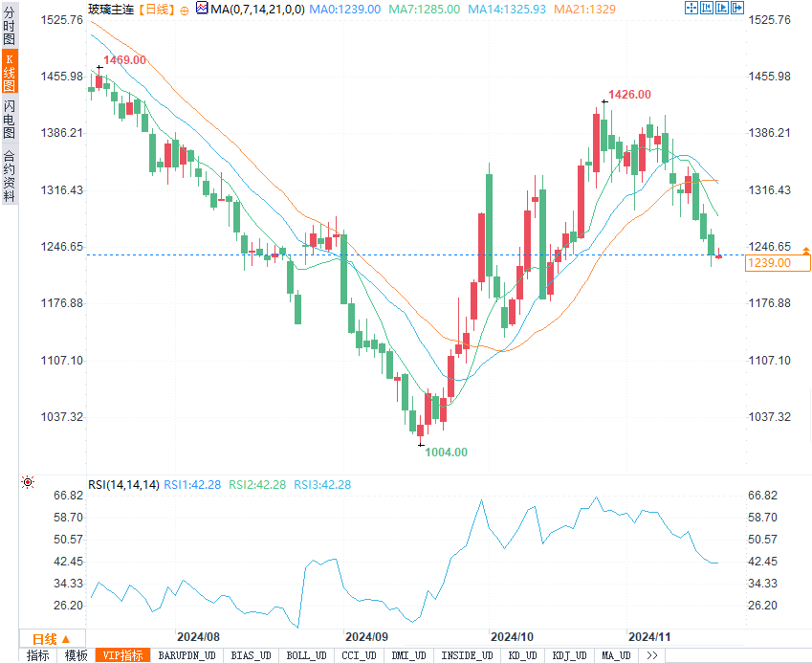
Task: Click the orange plus circle icon beside 日线
Action: coord(185,10)
